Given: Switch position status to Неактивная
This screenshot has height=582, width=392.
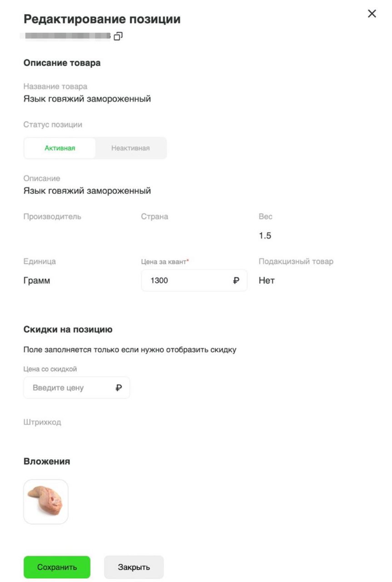Looking at the screenshot, I should click(131, 148).
